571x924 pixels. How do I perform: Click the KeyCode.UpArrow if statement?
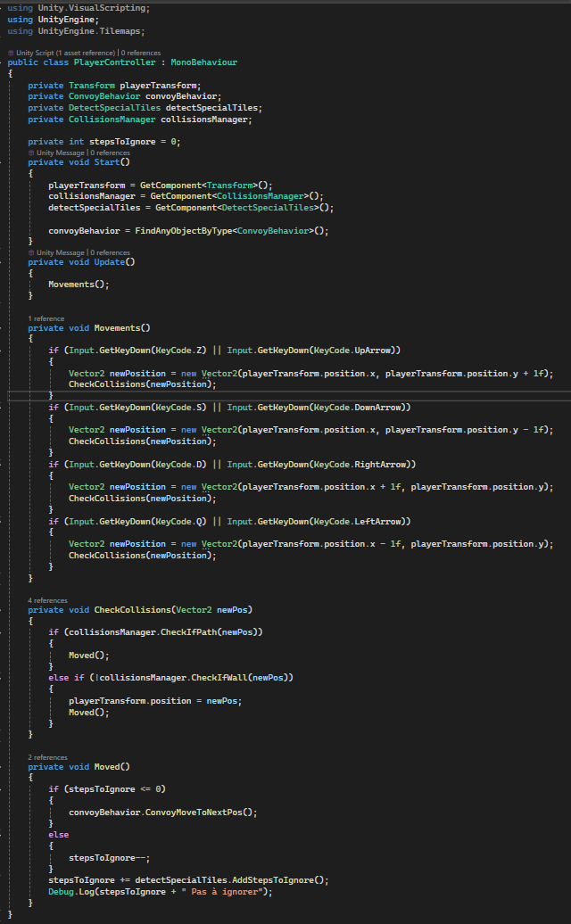pos(225,351)
